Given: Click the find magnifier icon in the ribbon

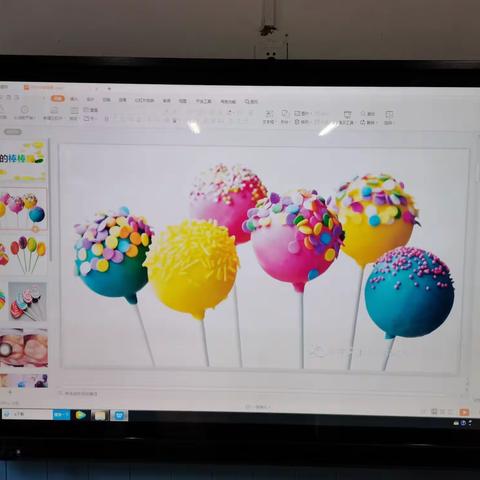Looking at the screenshot, I should click(363, 114).
